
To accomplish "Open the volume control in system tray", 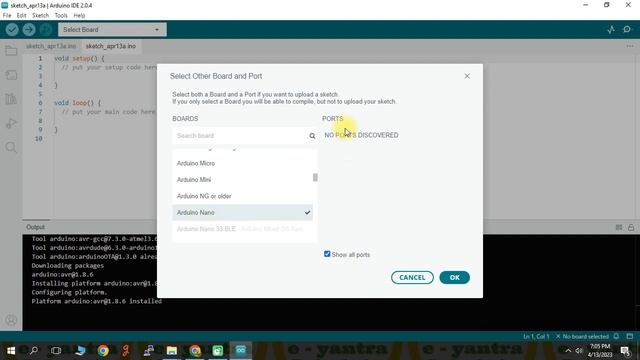I will 579,351.
